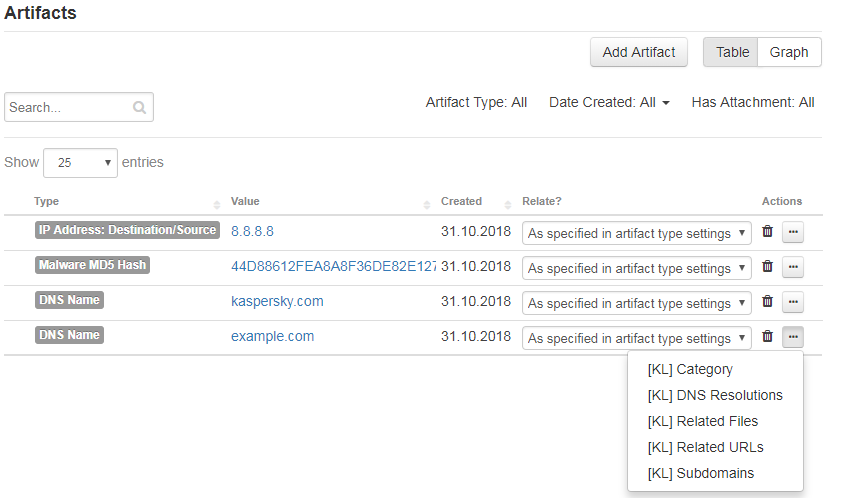Choose [KL] Category from actions menu
Image resolution: width=843 pixels, height=498 pixels.
[690, 369]
